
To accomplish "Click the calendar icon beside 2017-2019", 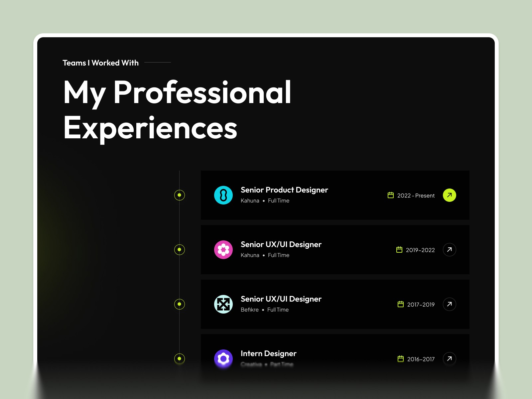I will (401, 304).
